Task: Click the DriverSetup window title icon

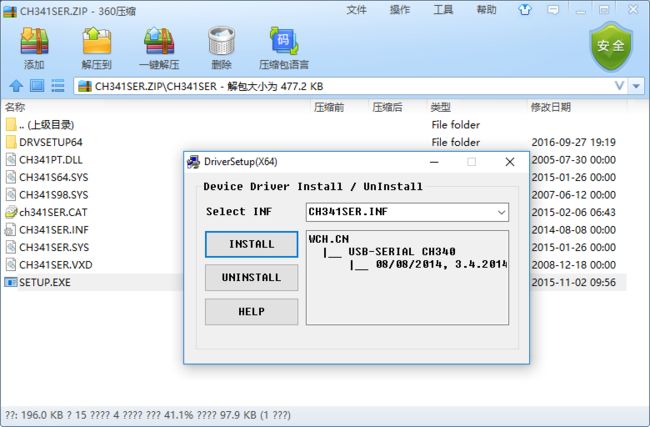Action: click(193, 162)
